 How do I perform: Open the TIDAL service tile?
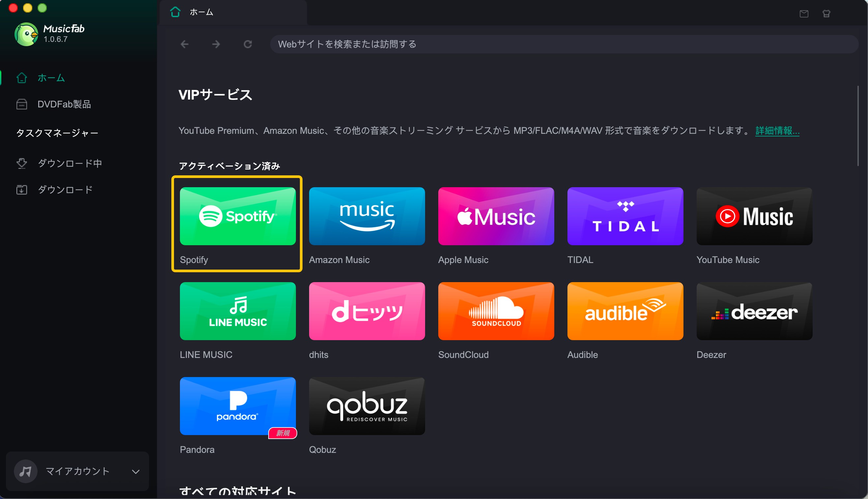(625, 216)
